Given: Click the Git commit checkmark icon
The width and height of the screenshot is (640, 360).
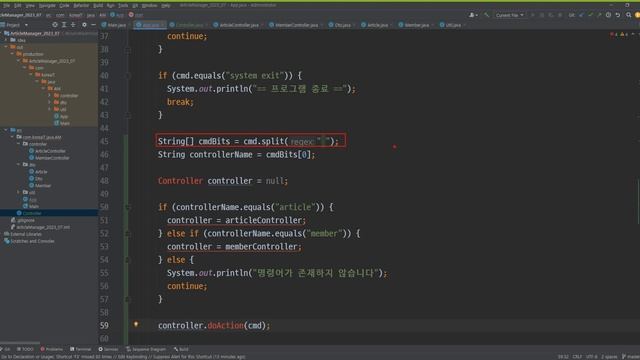Looking at the screenshot, I should [590, 15].
